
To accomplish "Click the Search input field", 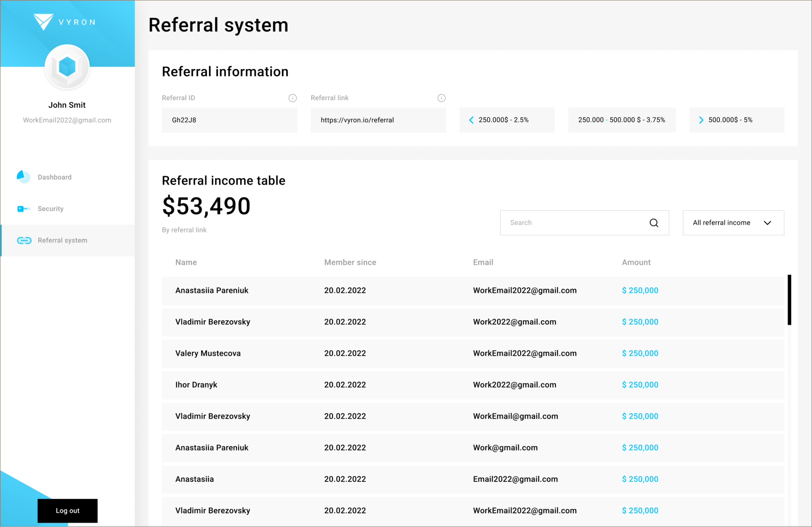I will click(575, 223).
